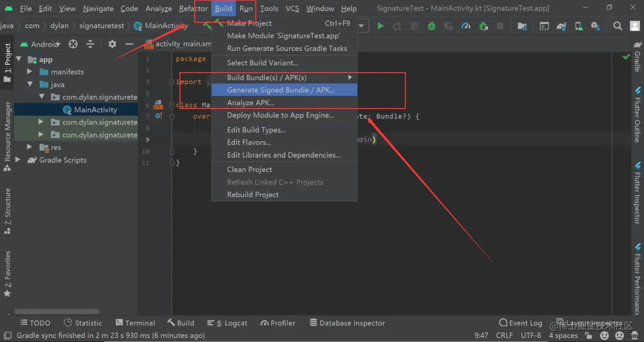Click the user account avatar icon
This screenshot has width=644, height=342.
pos(635,26)
